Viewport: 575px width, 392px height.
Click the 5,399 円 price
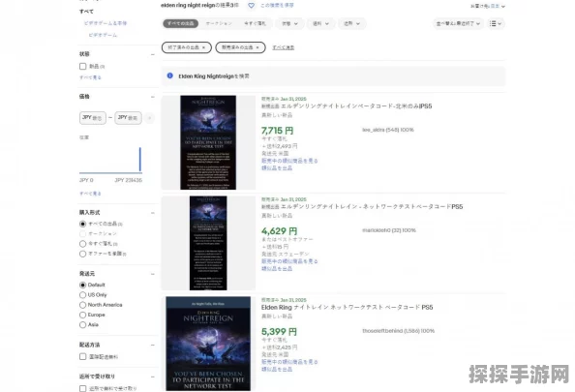[x=279, y=331]
